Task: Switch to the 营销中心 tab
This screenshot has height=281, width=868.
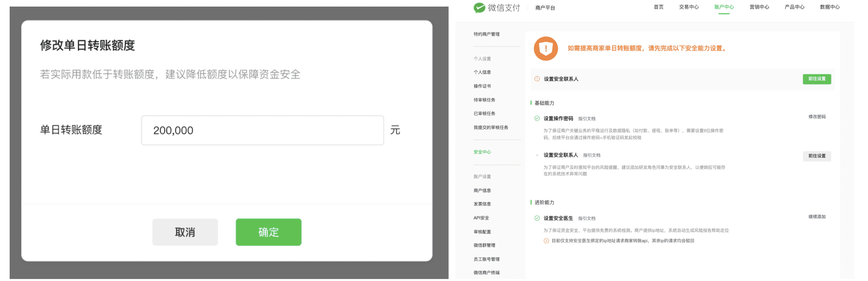Action: click(759, 7)
